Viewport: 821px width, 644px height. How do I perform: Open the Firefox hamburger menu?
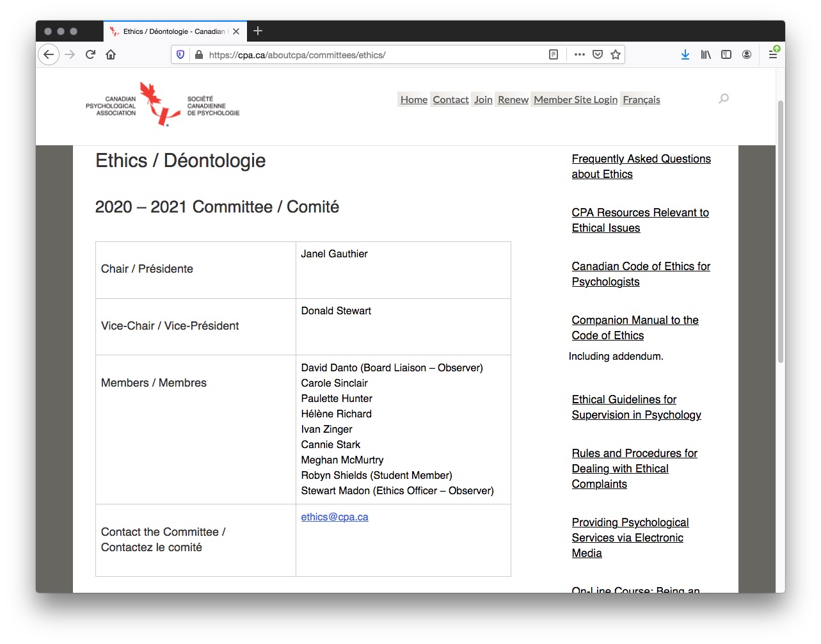point(773,54)
